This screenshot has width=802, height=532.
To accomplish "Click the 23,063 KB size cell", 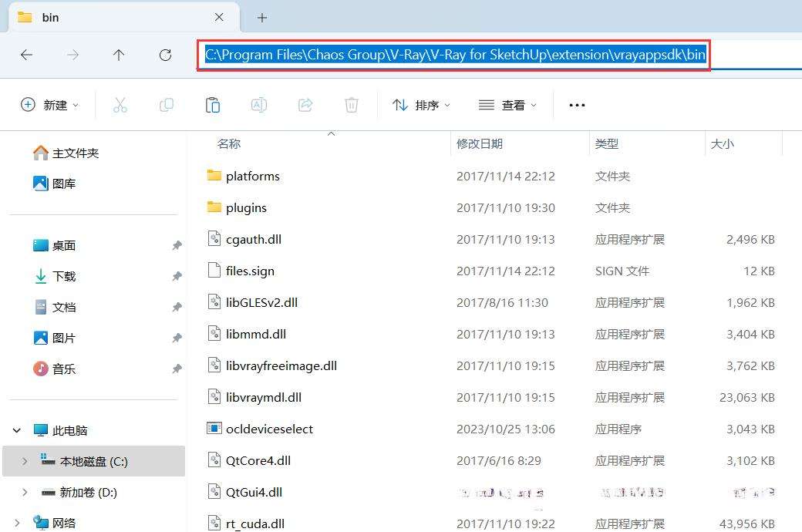I will coord(746,398).
